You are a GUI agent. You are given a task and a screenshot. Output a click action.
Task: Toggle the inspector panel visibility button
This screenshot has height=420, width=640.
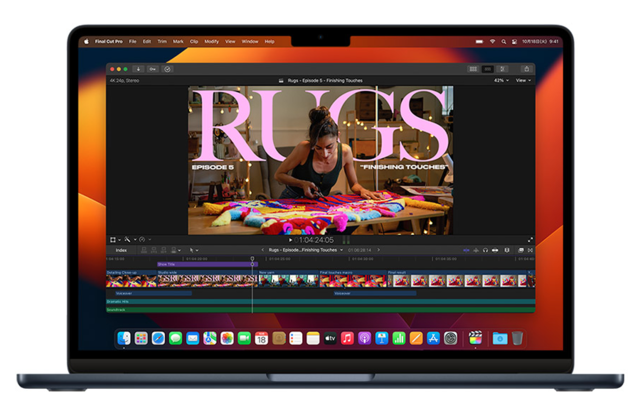[x=501, y=69]
